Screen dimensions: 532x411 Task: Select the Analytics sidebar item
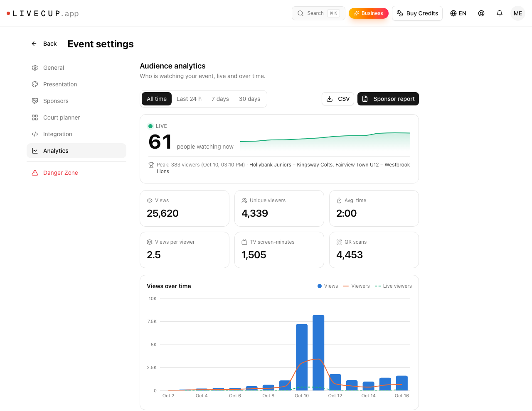pyautogui.click(x=76, y=151)
